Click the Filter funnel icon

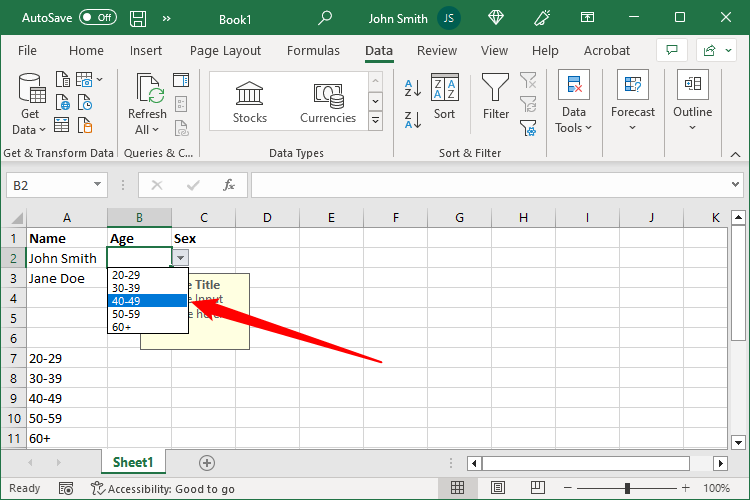[x=495, y=87]
